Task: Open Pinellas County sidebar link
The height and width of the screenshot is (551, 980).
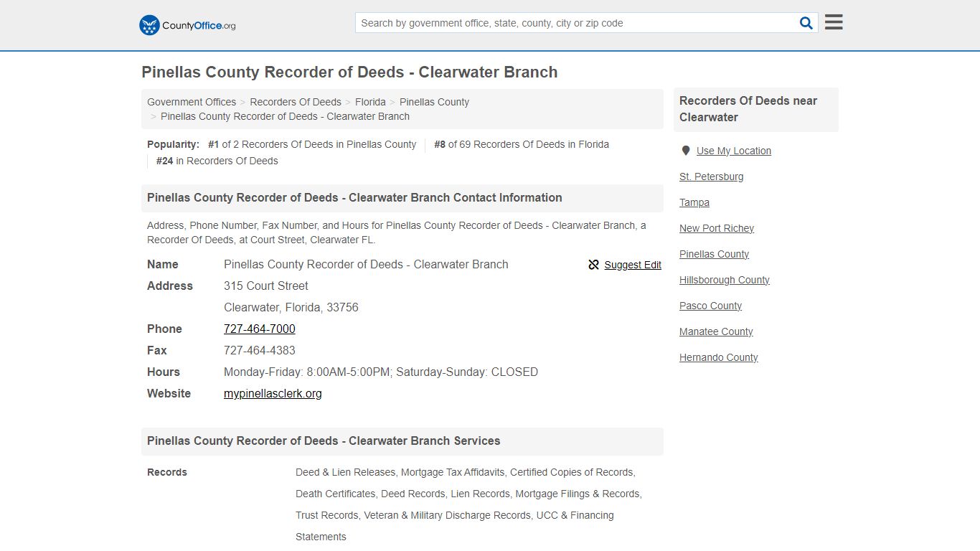Action: [714, 254]
